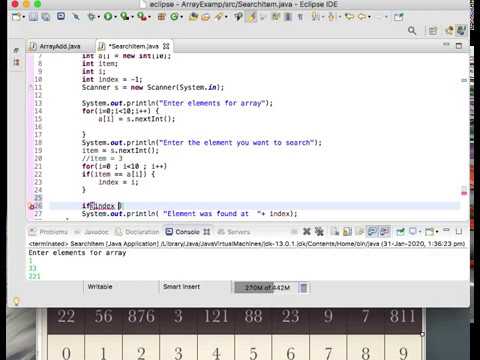The width and height of the screenshot is (480, 360).
Task: Expand the Forward history dropdown arrow
Action: [x=369, y=17]
